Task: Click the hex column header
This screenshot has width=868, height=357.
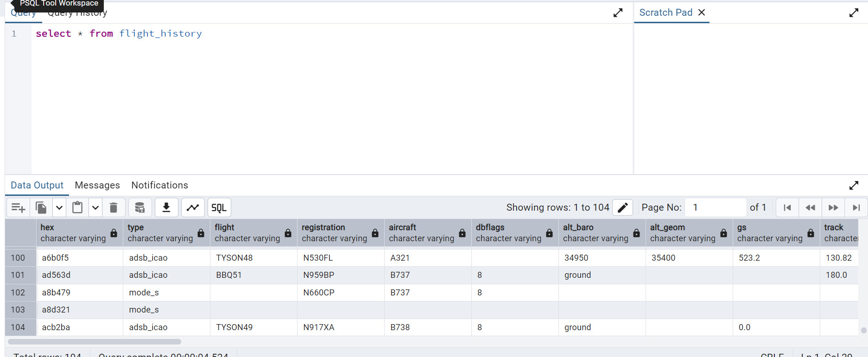Action: (x=80, y=233)
